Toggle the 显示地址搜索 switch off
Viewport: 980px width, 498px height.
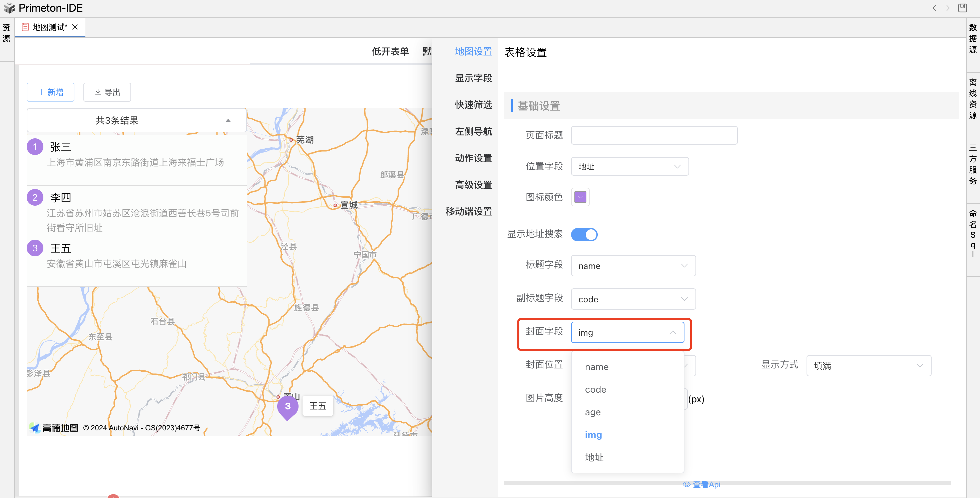(584, 235)
